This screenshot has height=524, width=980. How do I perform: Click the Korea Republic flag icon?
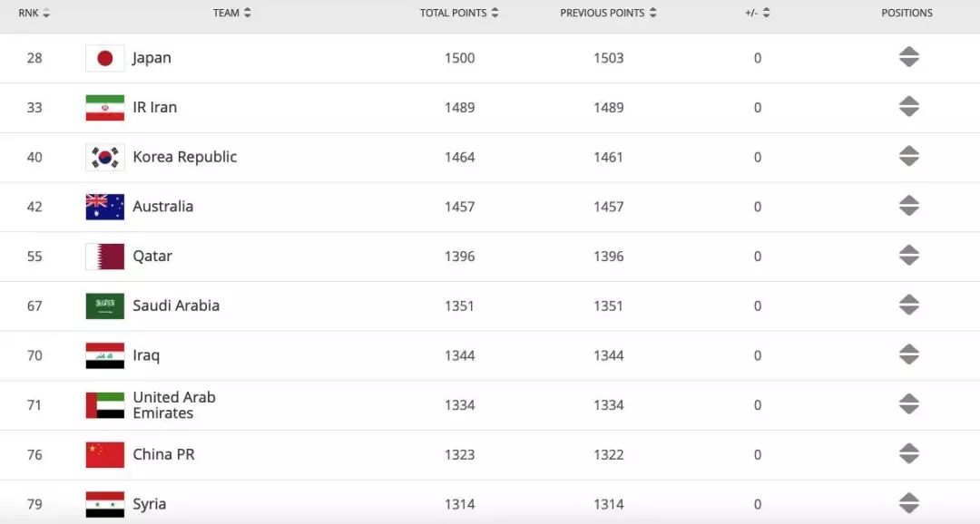[105, 158]
